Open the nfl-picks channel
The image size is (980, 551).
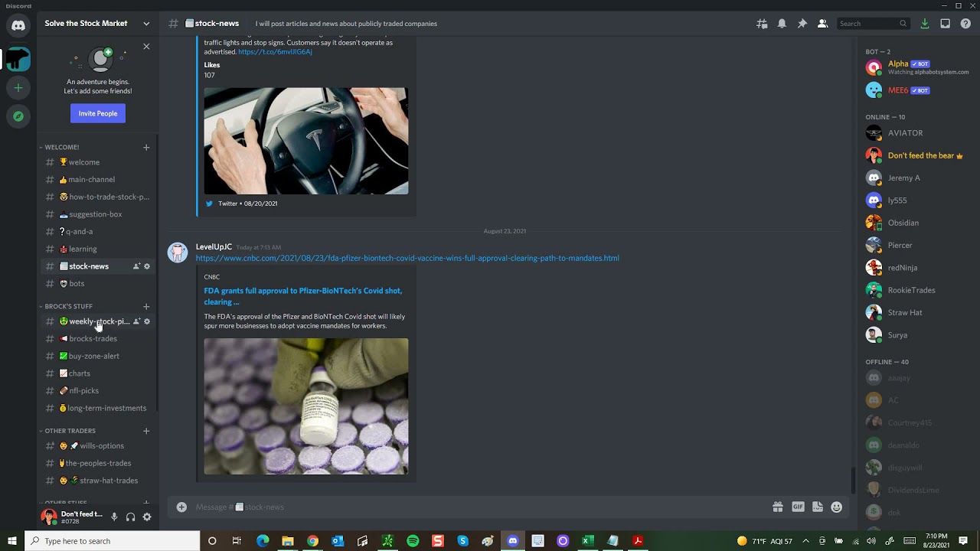pyautogui.click(x=97, y=391)
